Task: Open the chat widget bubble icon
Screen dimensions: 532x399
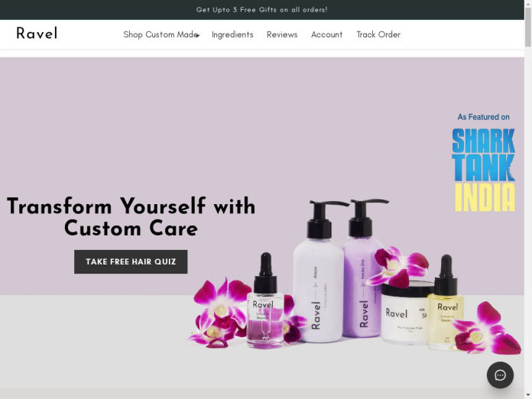Action: pyautogui.click(x=500, y=375)
